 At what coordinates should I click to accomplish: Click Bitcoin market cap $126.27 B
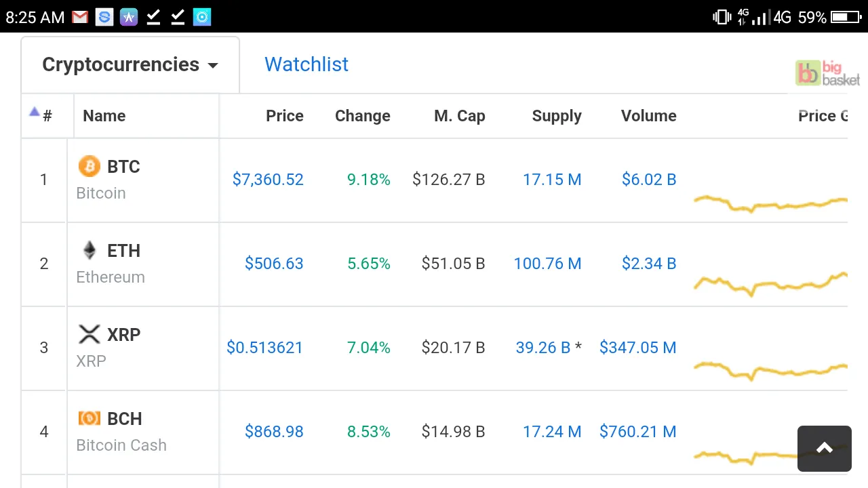(449, 180)
